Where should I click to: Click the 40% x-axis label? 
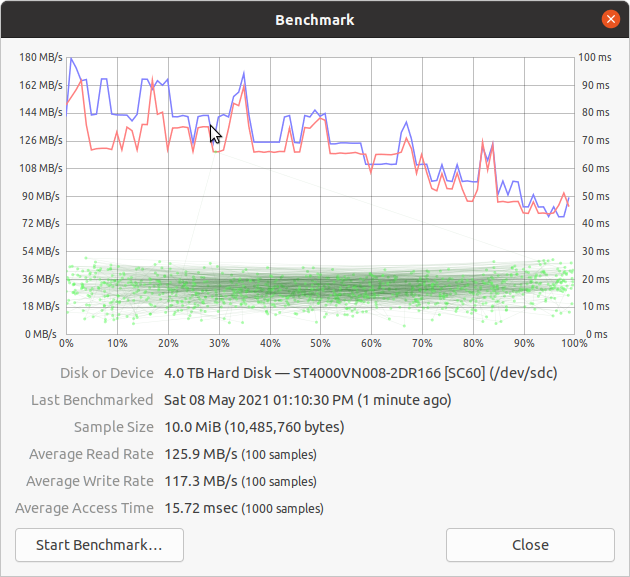270,344
